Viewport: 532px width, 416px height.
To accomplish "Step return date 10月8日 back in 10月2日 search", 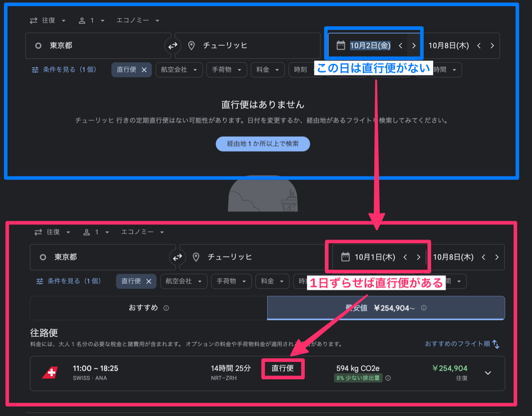I will pos(479,46).
